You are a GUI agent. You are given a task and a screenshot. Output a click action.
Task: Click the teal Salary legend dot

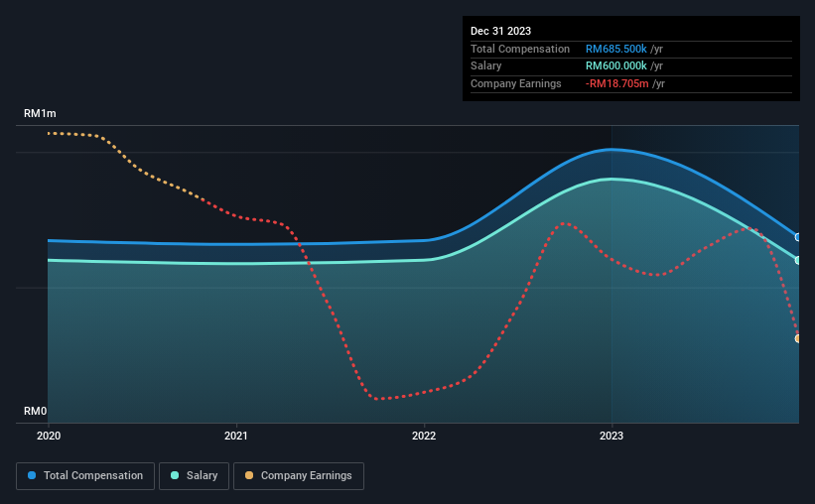point(175,475)
